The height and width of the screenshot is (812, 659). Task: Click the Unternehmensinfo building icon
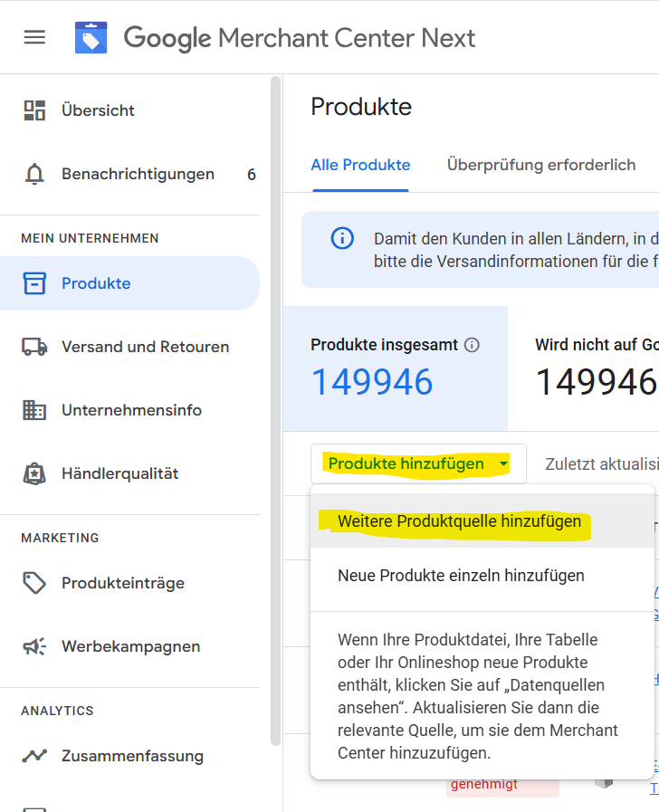pos(34,410)
